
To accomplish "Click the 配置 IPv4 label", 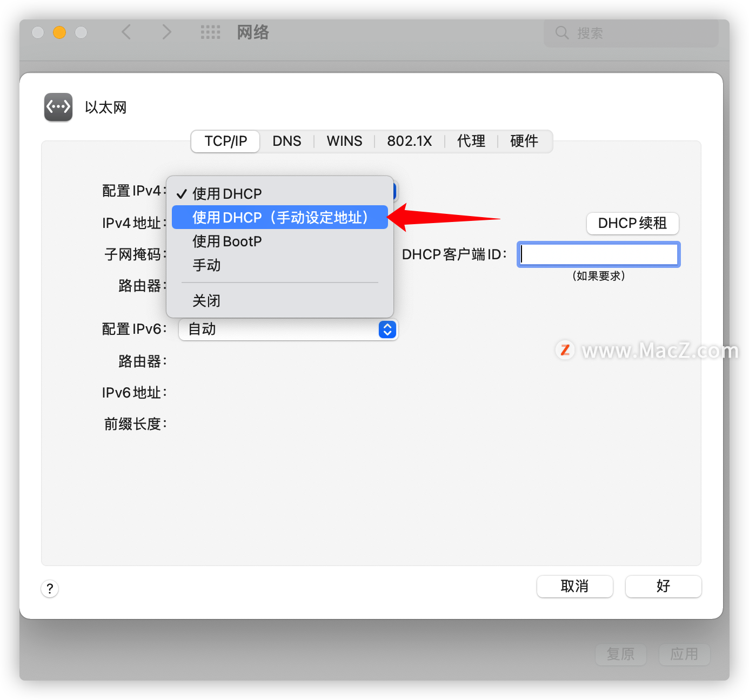I will point(134,191).
